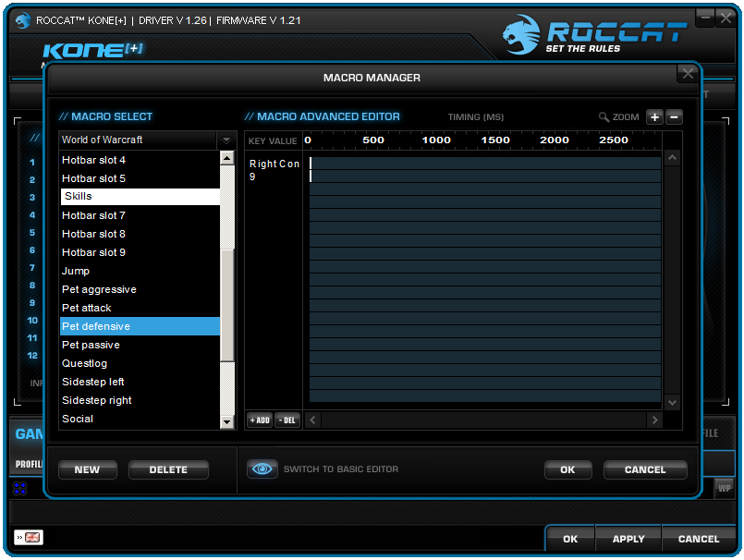Viewport: 744px width, 560px height.
Task: Zoom out the macro timeline with minus
Action: 675,117
